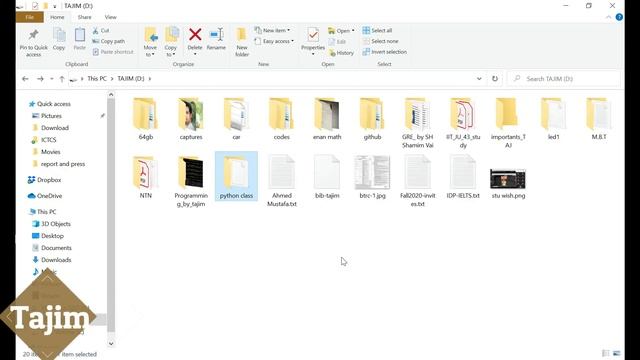
Task: Select the enan math folder
Action: (x=327, y=119)
